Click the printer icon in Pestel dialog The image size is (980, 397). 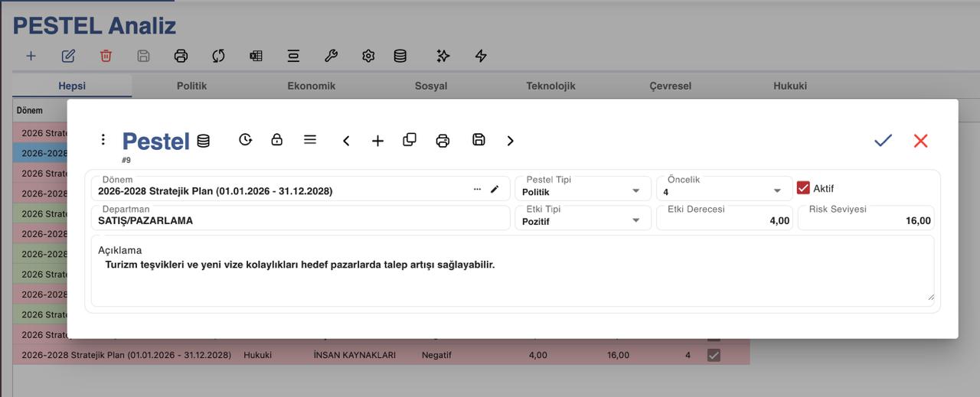point(443,141)
